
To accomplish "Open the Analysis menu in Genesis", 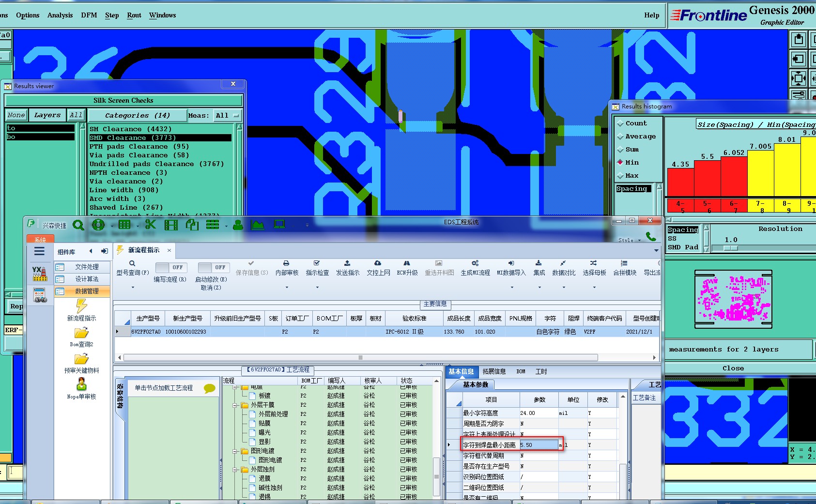I will tap(60, 15).
